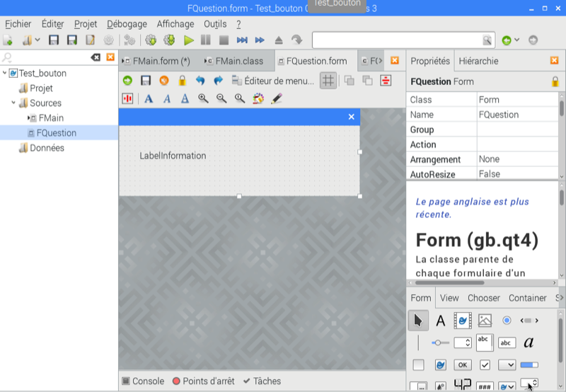Pick the PictureBox control from the toolbox
Screen dimensions: 566x392
coord(485,321)
